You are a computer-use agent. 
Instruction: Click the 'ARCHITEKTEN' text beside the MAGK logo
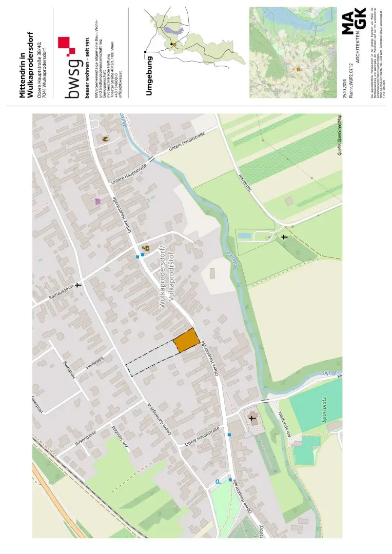point(358,48)
